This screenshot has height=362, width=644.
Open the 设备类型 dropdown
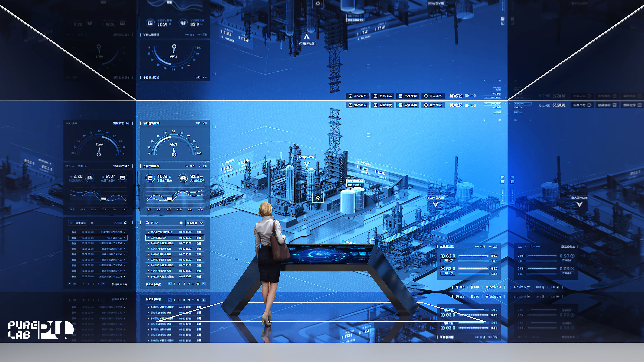coord(195,223)
